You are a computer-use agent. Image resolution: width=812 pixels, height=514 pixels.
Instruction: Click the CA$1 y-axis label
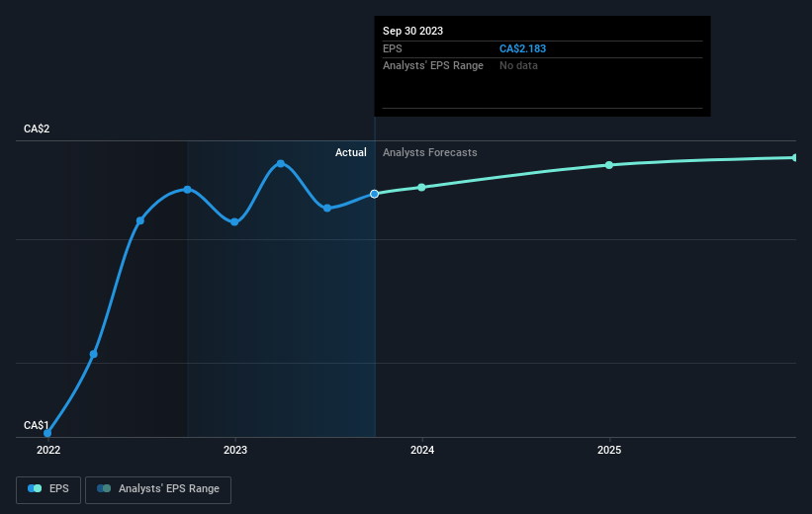pos(37,425)
